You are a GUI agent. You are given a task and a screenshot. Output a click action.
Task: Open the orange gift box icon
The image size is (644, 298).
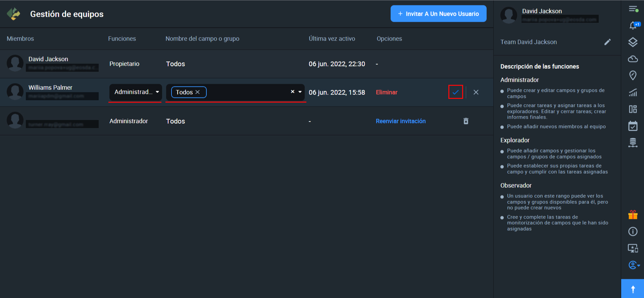coord(633,215)
